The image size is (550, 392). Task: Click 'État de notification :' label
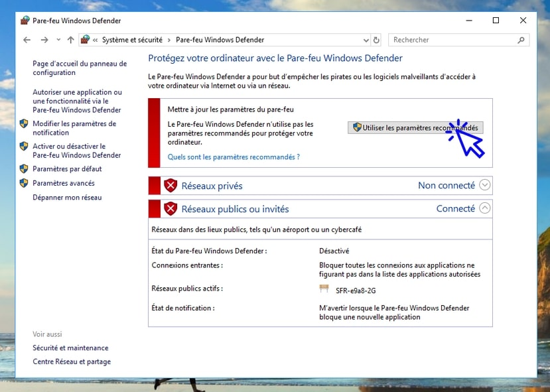182,308
